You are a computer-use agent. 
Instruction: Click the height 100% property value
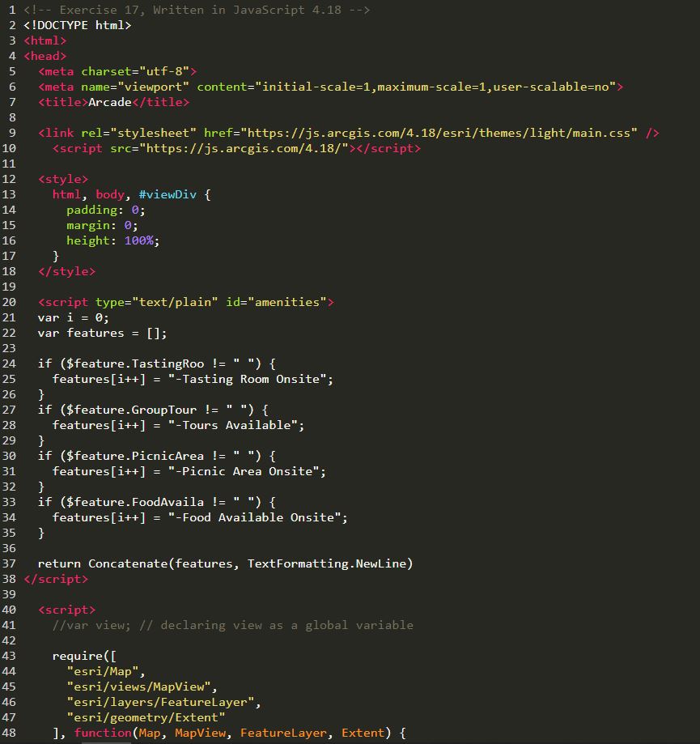(142, 240)
